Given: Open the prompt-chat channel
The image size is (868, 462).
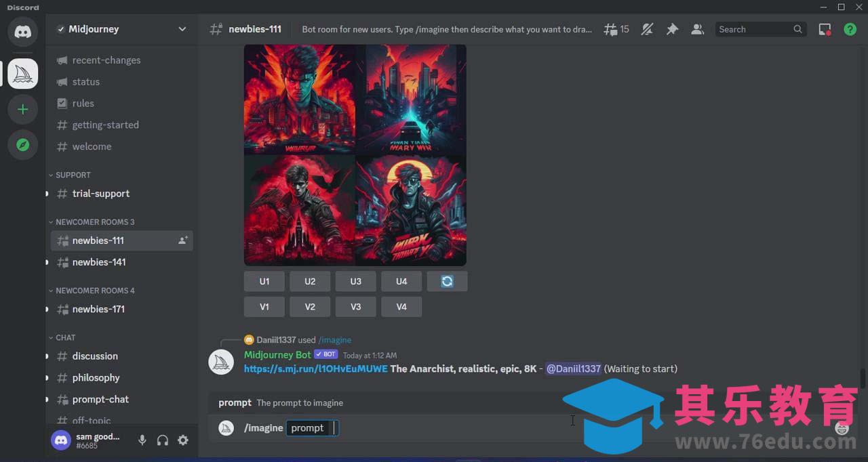Looking at the screenshot, I should (x=100, y=400).
